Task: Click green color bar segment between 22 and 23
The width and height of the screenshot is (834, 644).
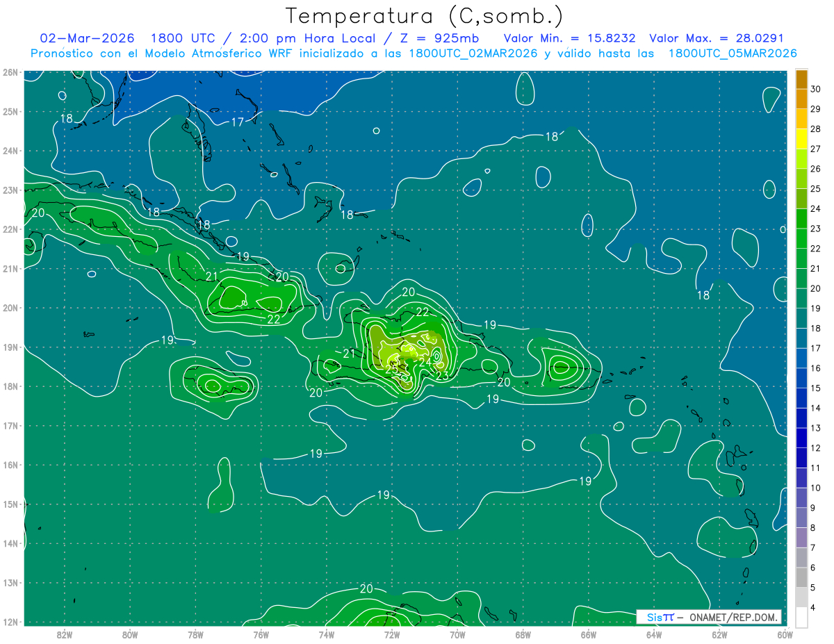Action: coord(801,238)
